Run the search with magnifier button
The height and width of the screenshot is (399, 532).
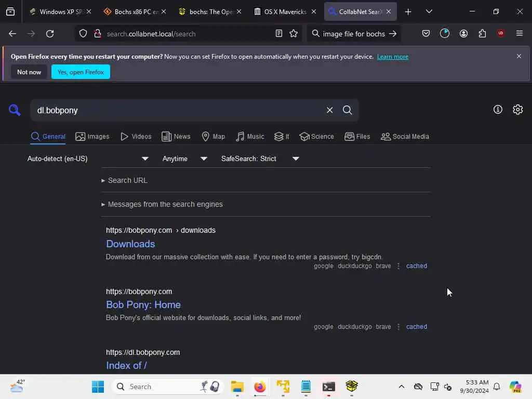(x=348, y=110)
